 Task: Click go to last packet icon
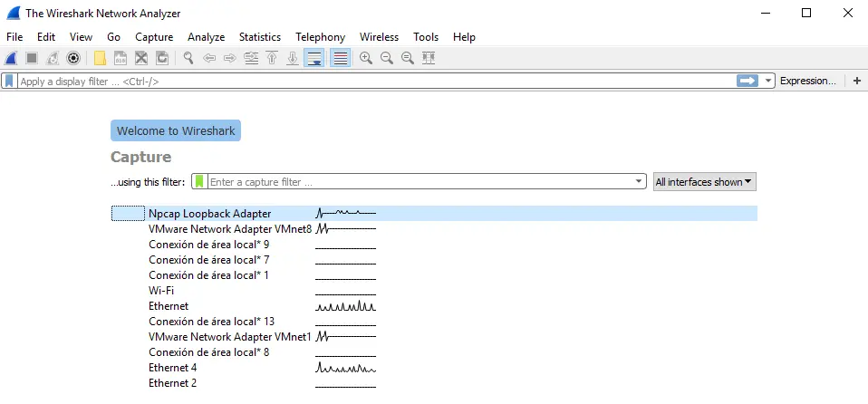[x=293, y=58]
